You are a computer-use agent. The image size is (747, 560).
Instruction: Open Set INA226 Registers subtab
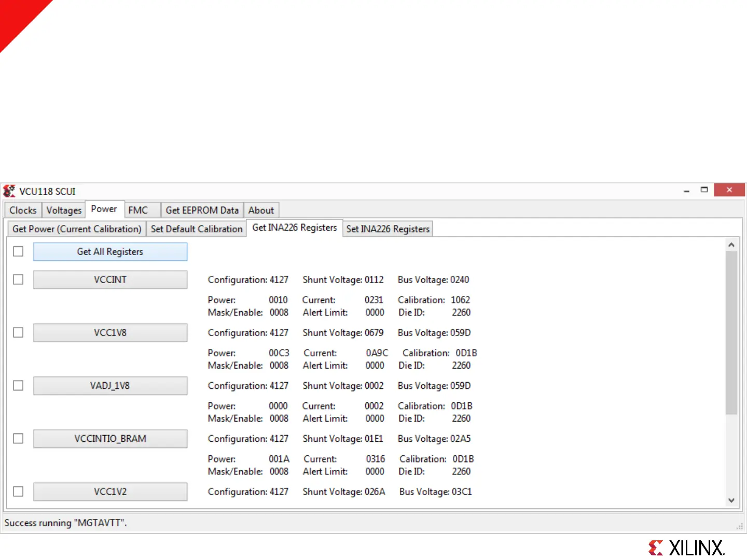point(388,229)
